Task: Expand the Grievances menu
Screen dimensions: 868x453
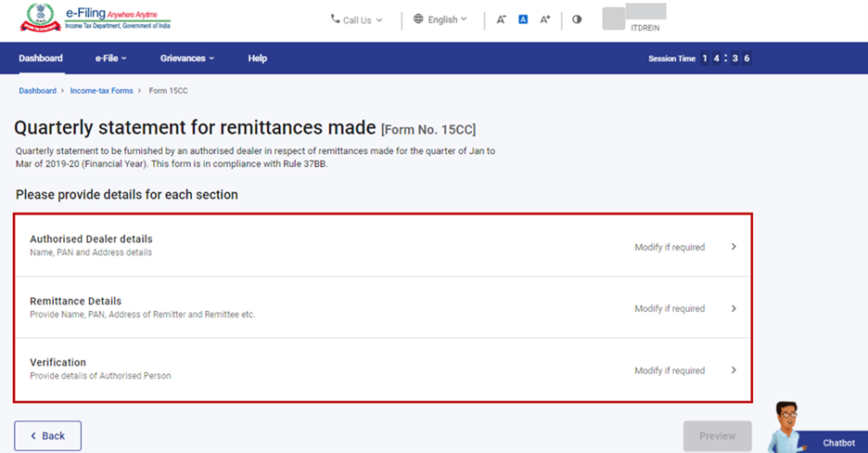Action: pos(186,58)
